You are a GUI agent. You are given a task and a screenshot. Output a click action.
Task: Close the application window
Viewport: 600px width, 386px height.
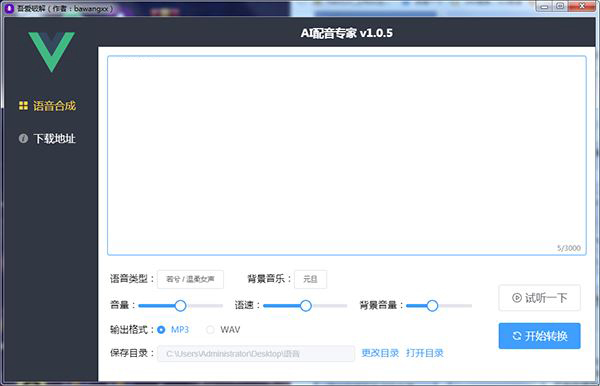point(582,6)
